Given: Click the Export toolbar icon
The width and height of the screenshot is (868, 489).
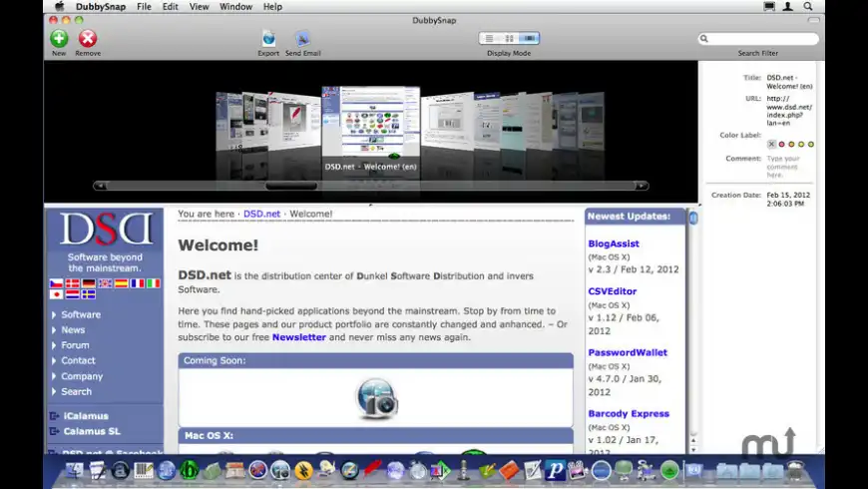Looking at the screenshot, I should click(268, 38).
